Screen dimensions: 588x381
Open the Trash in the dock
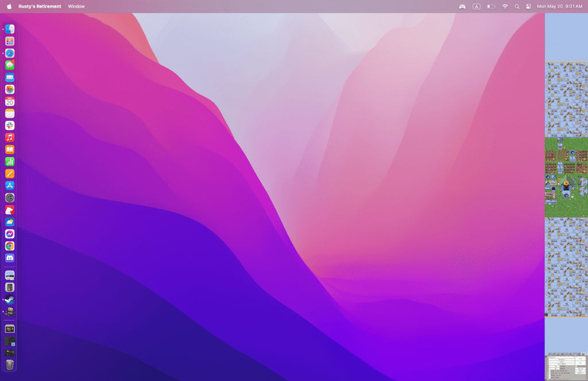(10, 365)
